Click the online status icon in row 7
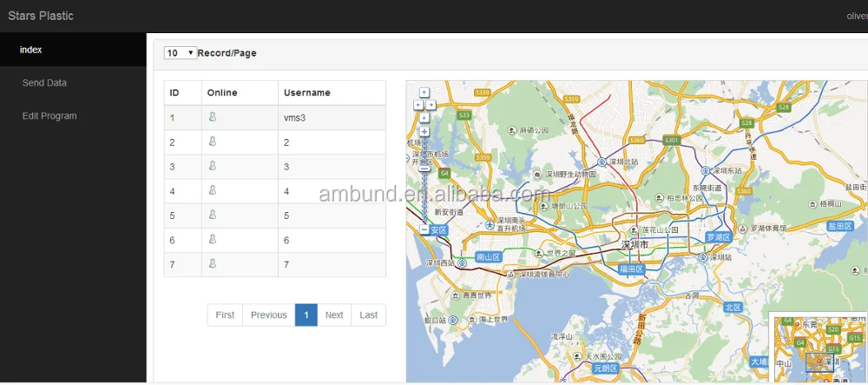This screenshot has height=385, width=868. click(x=213, y=263)
